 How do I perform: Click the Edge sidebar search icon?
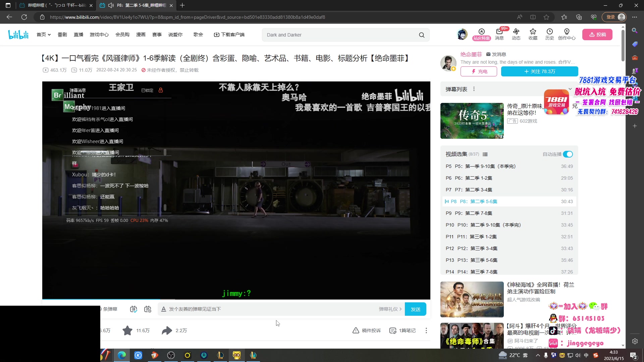click(x=635, y=31)
